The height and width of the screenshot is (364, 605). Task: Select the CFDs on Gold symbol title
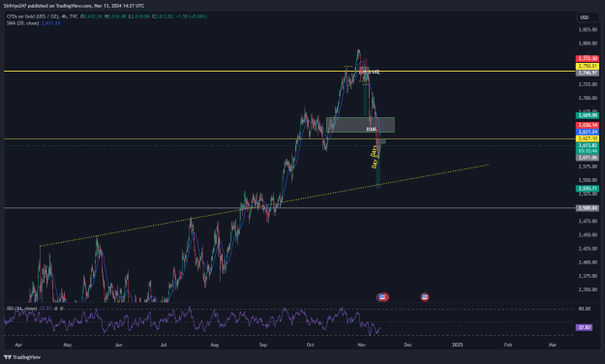click(42, 16)
